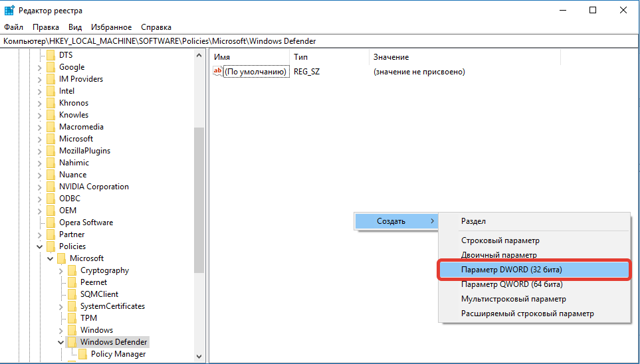Collapse the Policies tree node
This screenshot has height=364, width=640.
coord(39,246)
